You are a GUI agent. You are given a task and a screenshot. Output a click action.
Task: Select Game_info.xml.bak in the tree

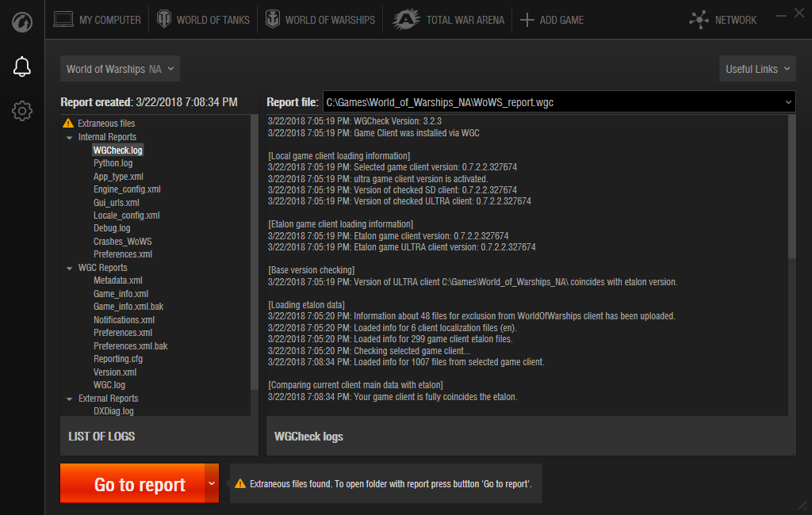[128, 307]
